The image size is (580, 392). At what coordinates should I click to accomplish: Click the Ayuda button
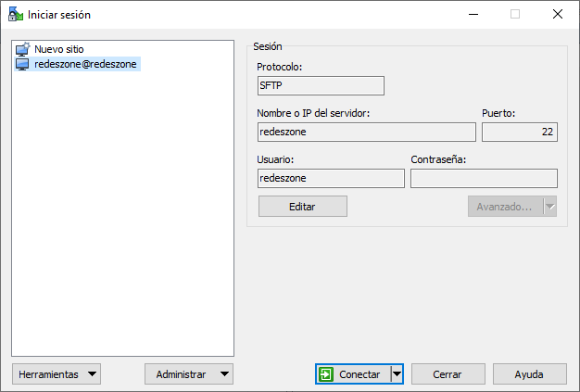[x=529, y=374]
